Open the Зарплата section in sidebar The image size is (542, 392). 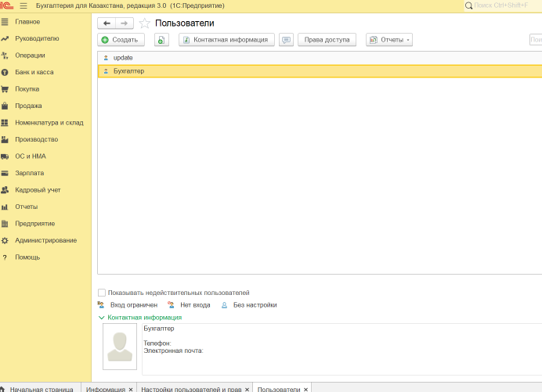tap(29, 173)
